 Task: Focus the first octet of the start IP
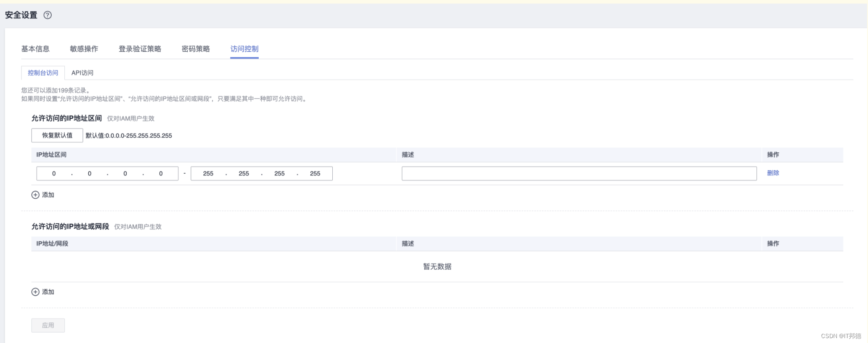54,173
